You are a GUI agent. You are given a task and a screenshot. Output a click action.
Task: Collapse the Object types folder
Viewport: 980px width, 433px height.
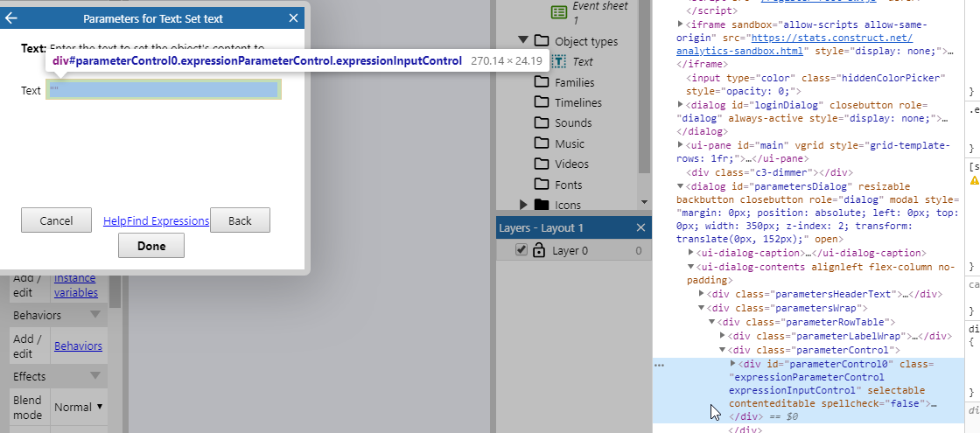(523, 40)
